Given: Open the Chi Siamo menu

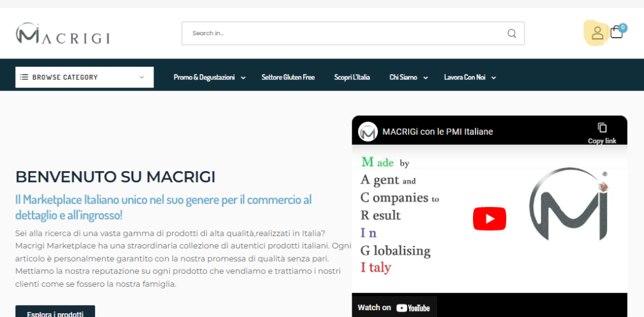Looking at the screenshot, I should 403,77.
